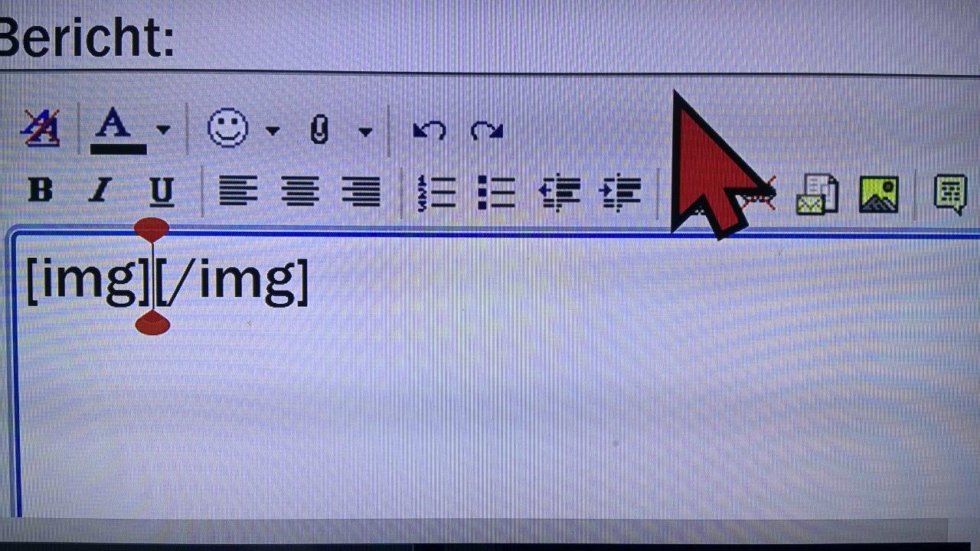Open the attachment dropdown arrow

(365, 132)
